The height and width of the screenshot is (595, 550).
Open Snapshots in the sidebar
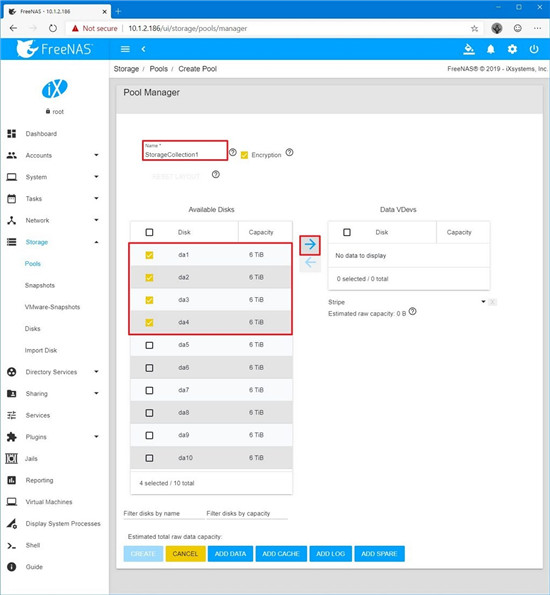(40, 285)
